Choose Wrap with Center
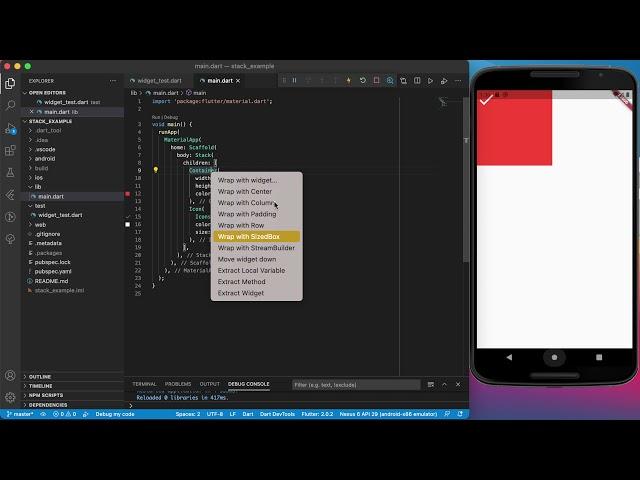The width and height of the screenshot is (640, 480). tap(256, 191)
